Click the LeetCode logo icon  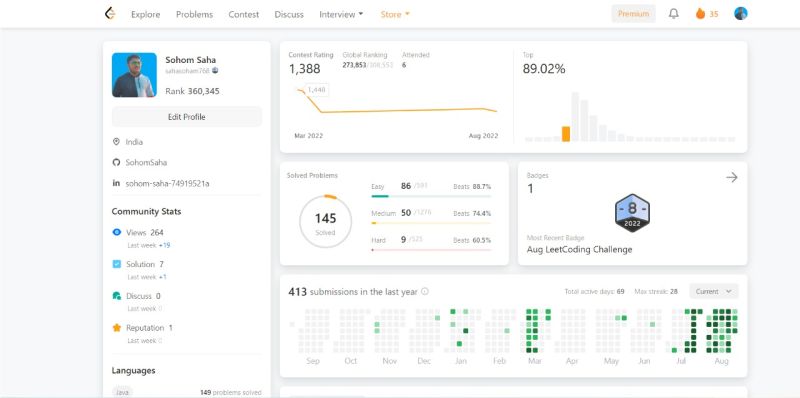coord(109,14)
